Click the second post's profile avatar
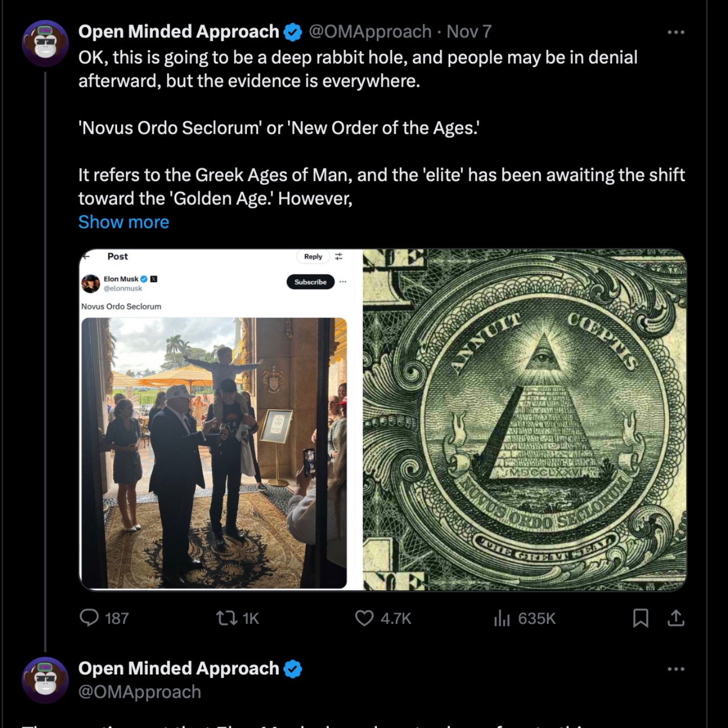The height and width of the screenshot is (728, 728). [x=45, y=680]
